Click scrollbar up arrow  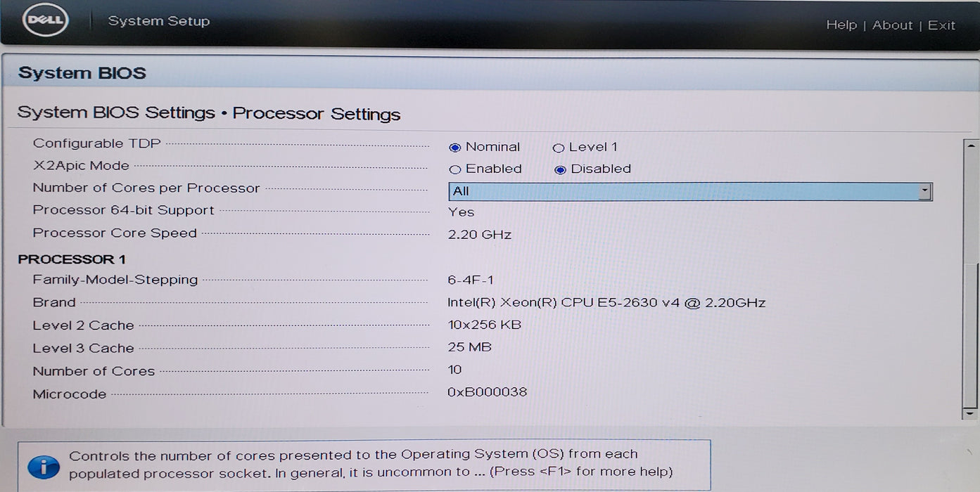click(971, 146)
